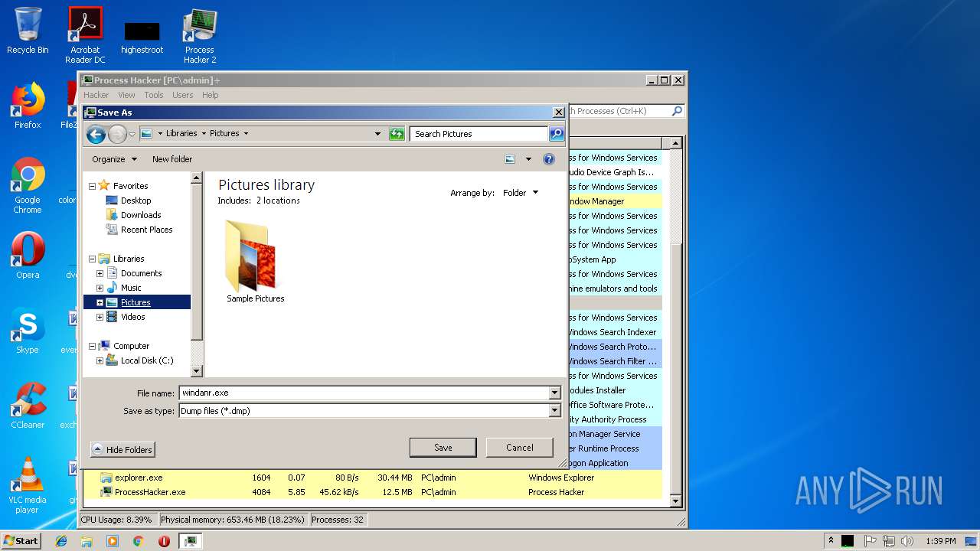The width and height of the screenshot is (980, 551).
Task: Click the Cancel button
Action: (520, 448)
